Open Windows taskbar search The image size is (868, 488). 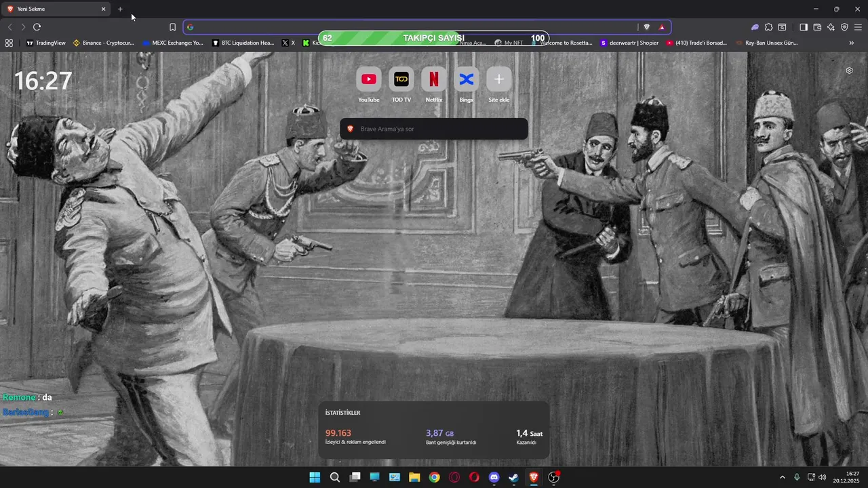pos(334,477)
